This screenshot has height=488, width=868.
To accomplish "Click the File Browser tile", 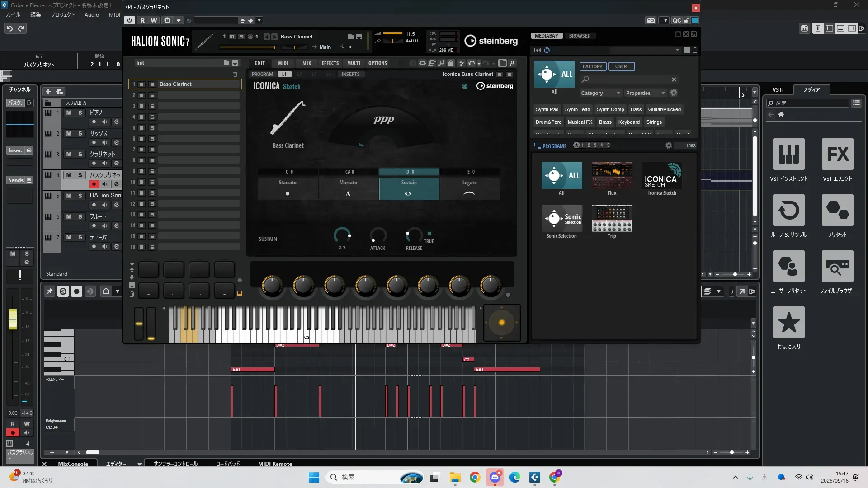I will [837, 267].
